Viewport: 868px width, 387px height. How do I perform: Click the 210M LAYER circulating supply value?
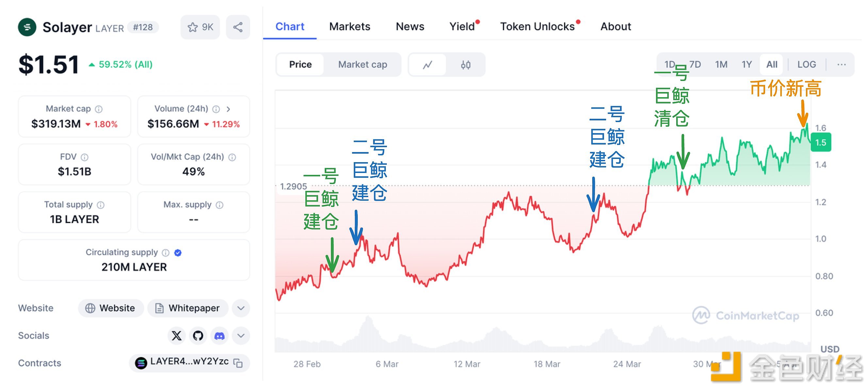[134, 267]
